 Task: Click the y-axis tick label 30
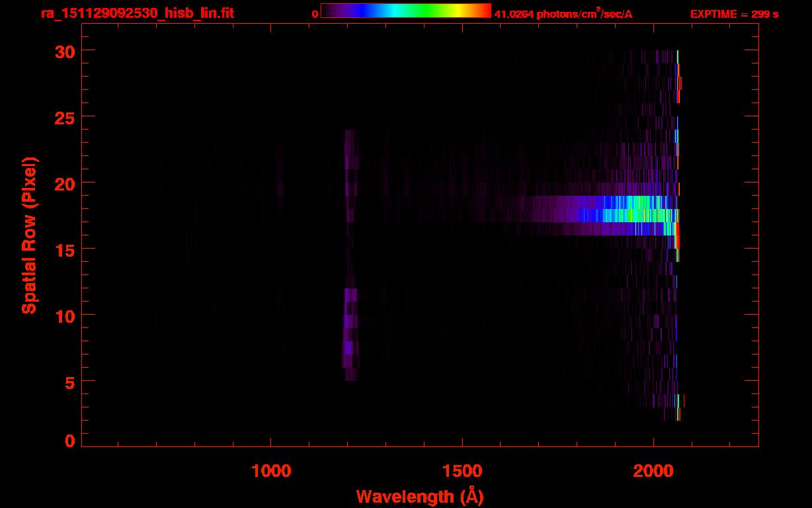tap(65, 51)
